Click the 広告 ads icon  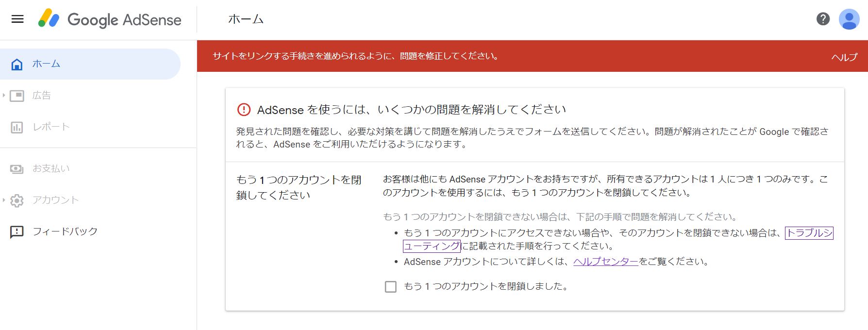(x=17, y=96)
